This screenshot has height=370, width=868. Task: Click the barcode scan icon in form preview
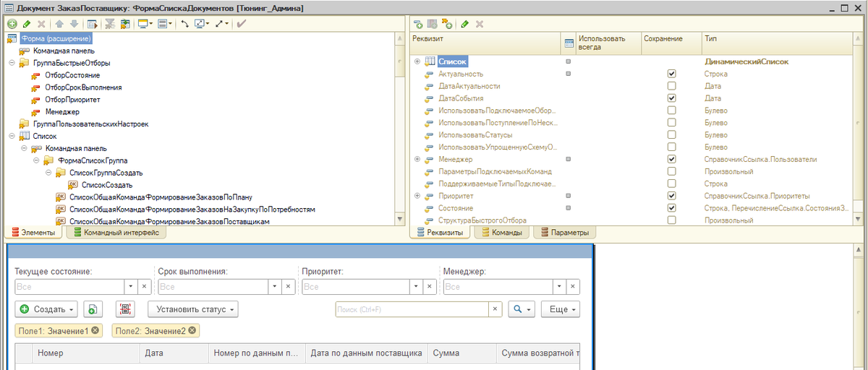(x=125, y=309)
